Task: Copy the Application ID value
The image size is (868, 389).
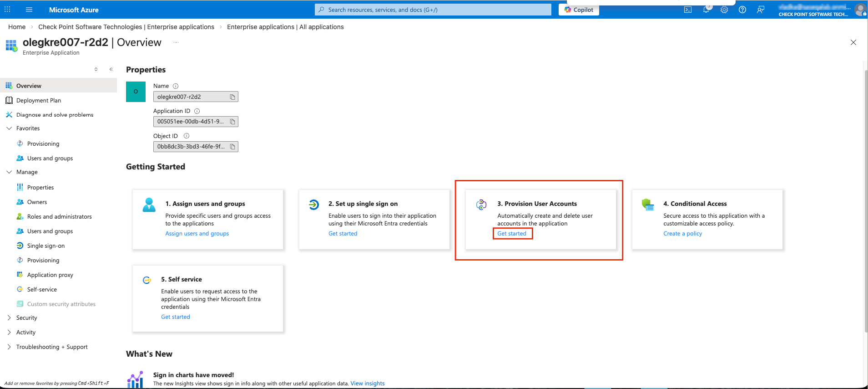Action: click(232, 122)
